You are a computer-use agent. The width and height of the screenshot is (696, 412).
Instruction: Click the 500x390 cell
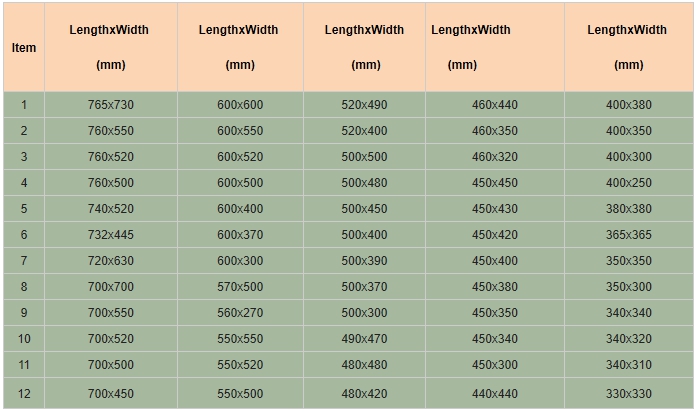pyautogui.click(x=364, y=261)
